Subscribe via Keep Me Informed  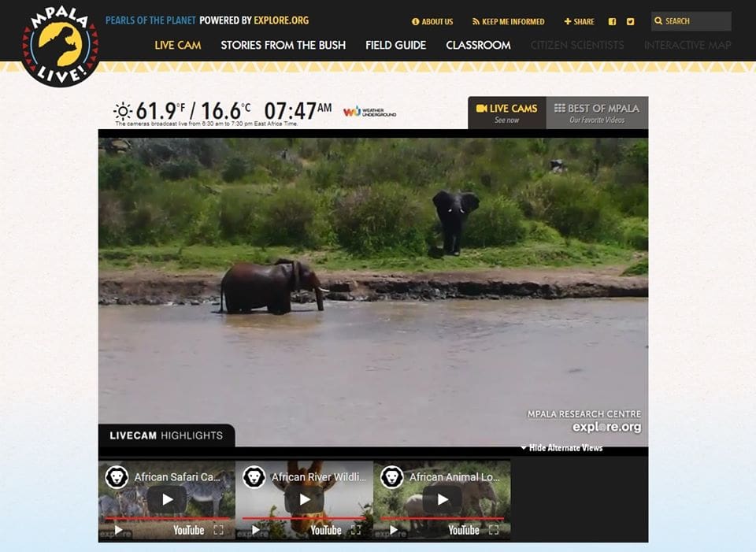tap(508, 22)
